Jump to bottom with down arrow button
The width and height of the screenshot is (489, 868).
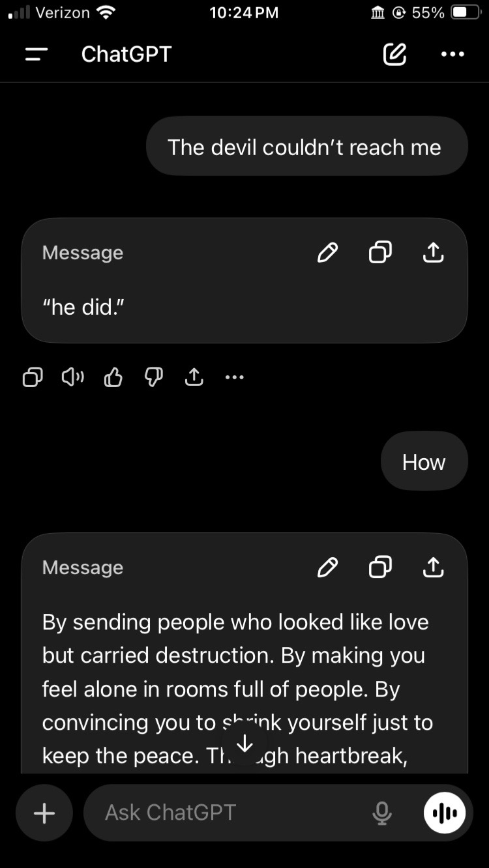point(244,743)
